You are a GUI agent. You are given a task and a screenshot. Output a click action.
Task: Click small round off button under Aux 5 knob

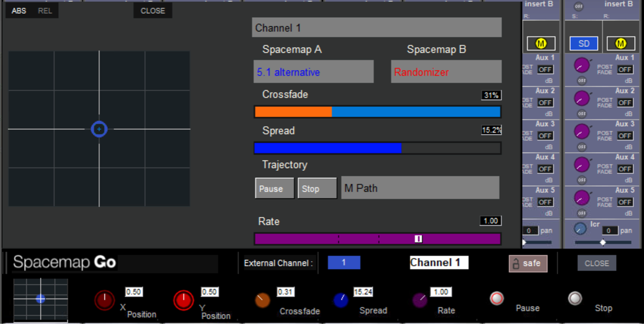click(582, 213)
